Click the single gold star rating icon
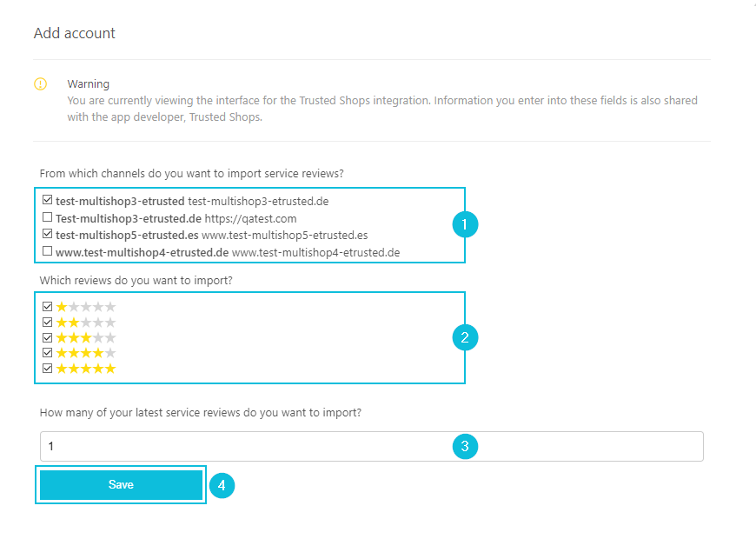 click(x=86, y=307)
